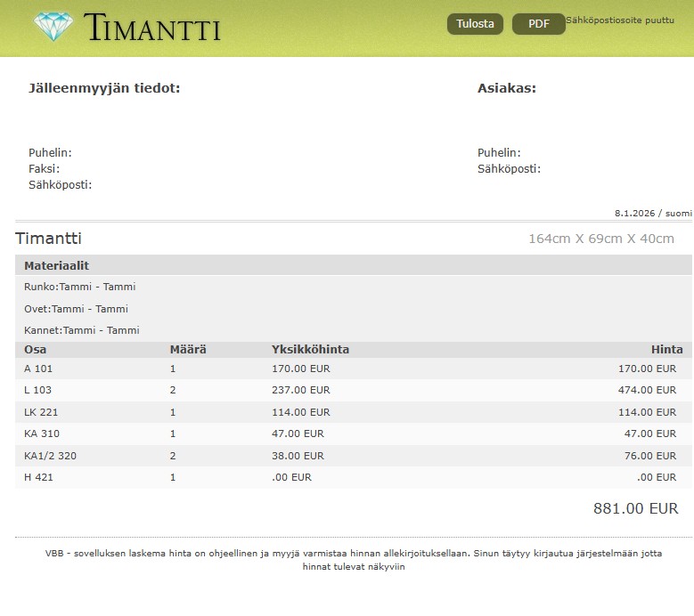
Task: Select the Asiakas heading
Action: (x=506, y=88)
